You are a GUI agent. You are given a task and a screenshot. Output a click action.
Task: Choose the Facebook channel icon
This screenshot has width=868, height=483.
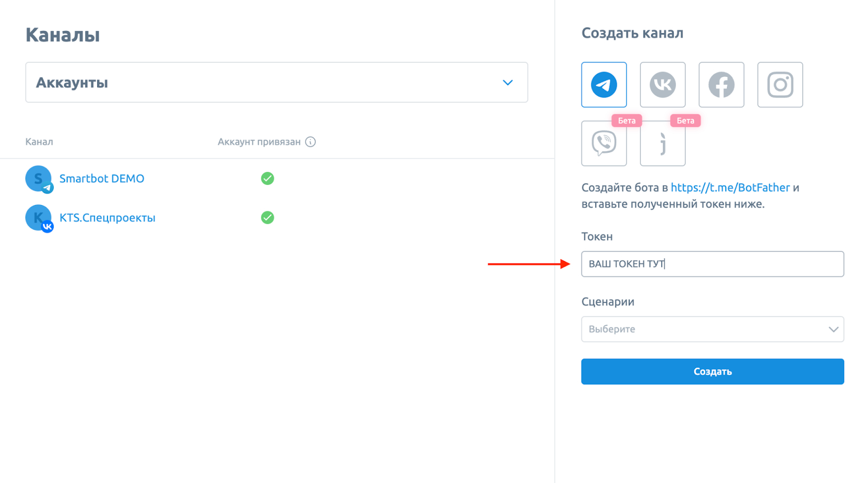[x=721, y=85]
